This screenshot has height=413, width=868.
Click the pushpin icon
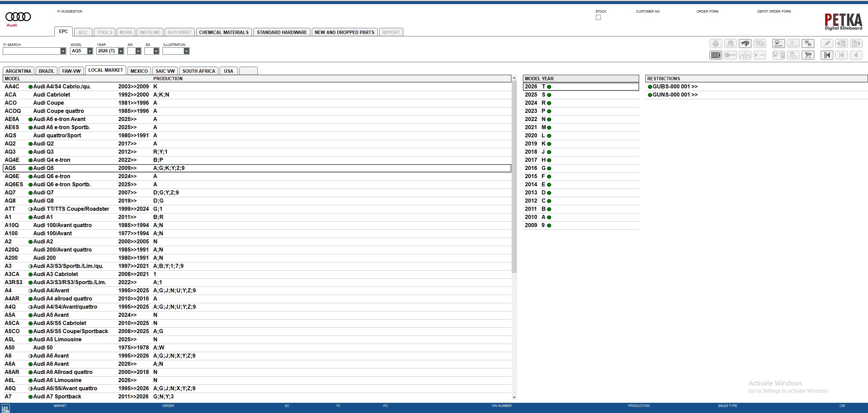pyautogui.click(x=827, y=44)
